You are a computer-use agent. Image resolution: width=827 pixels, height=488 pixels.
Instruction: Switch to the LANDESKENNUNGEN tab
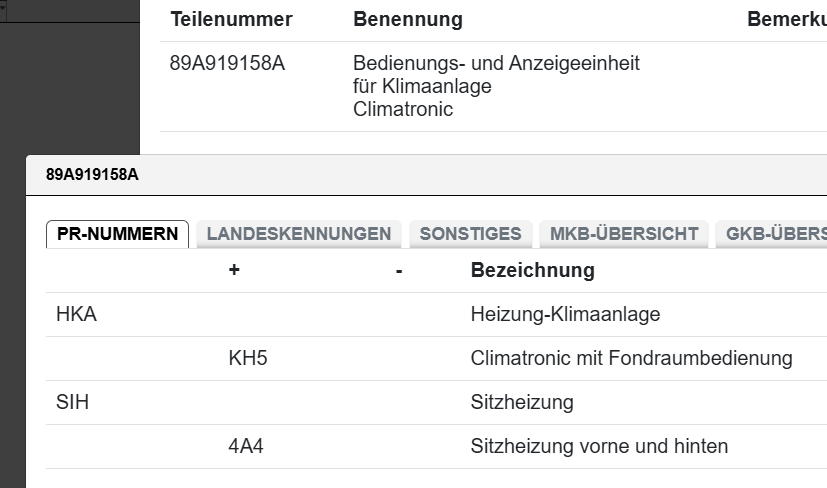pos(298,234)
